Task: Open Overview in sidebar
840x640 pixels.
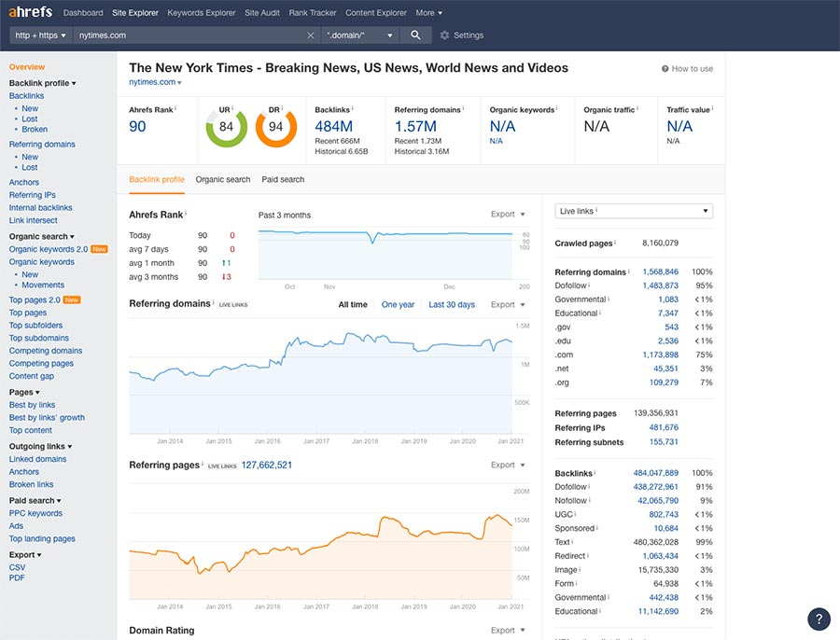Action: [x=27, y=67]
